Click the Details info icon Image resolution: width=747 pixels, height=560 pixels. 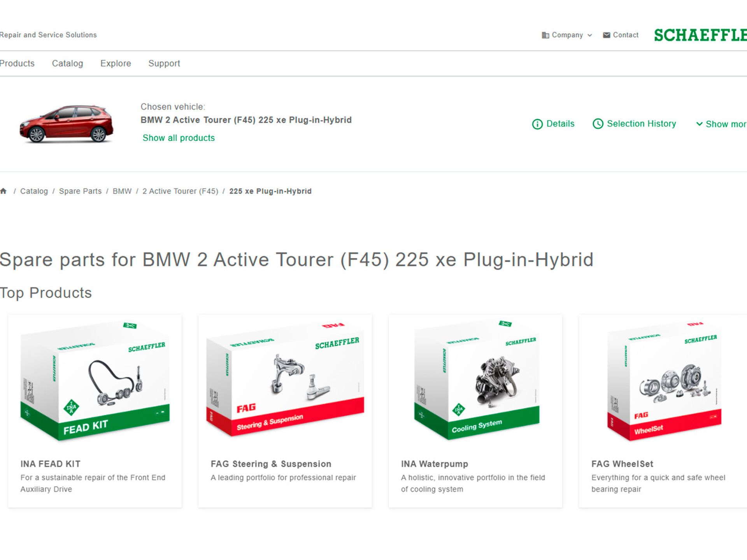click(537, 124)
